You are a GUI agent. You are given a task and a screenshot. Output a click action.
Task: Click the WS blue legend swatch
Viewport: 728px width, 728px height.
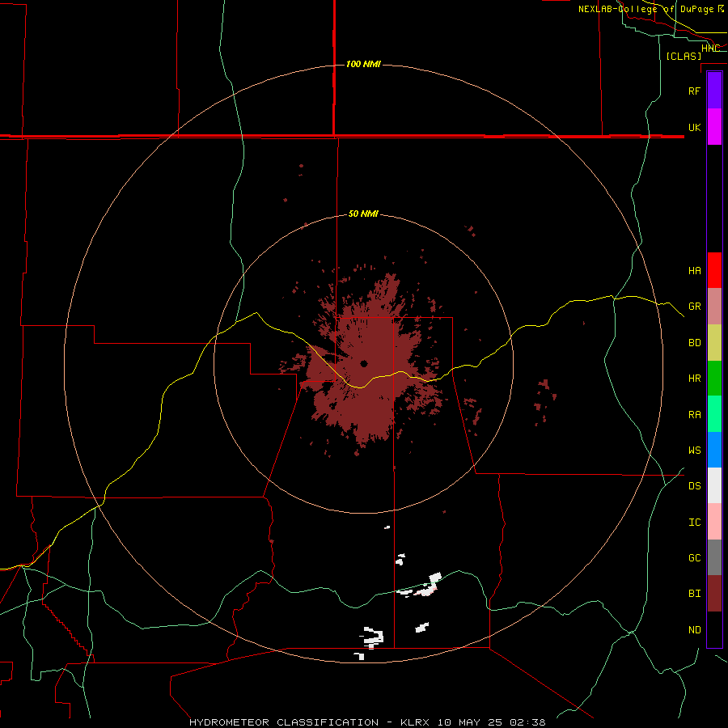tap(714, 450)
